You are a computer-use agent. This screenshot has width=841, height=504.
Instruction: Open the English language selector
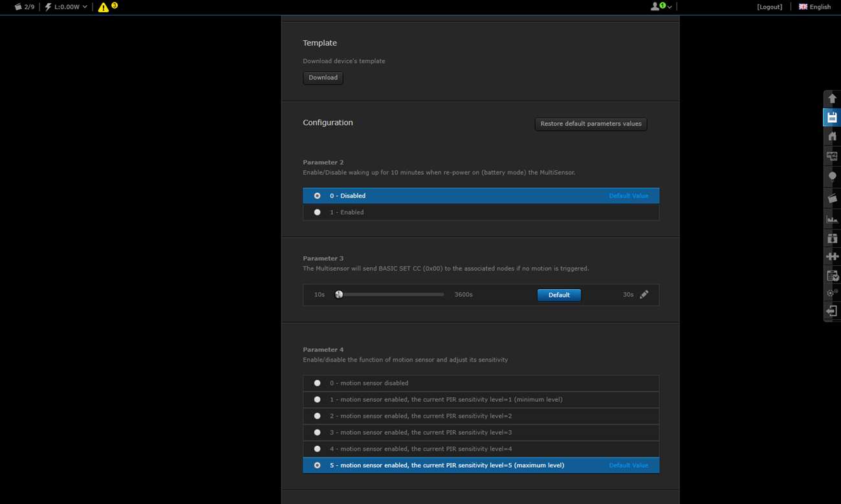(x=814, y=7)
